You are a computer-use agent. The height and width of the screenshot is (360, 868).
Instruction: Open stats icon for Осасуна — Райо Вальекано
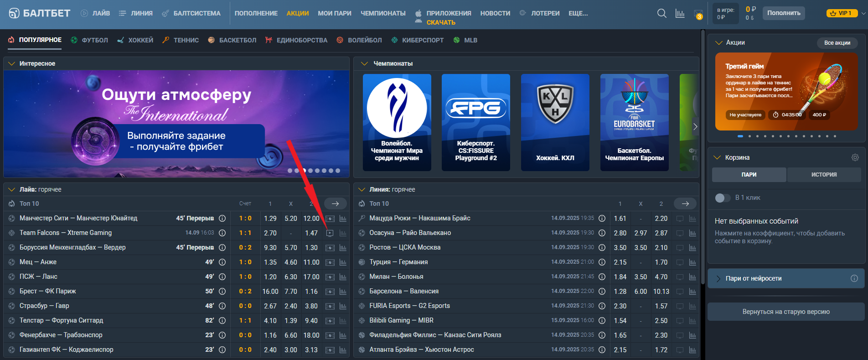[692, 233]
